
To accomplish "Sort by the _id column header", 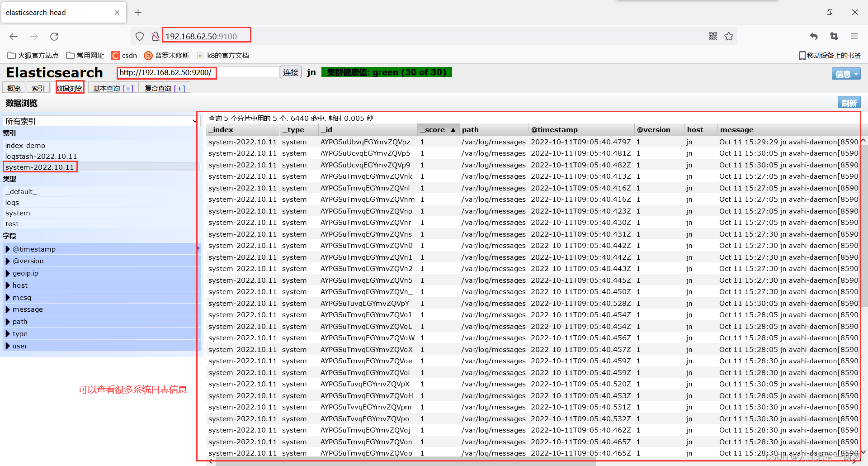I will (x=367, y=129).
